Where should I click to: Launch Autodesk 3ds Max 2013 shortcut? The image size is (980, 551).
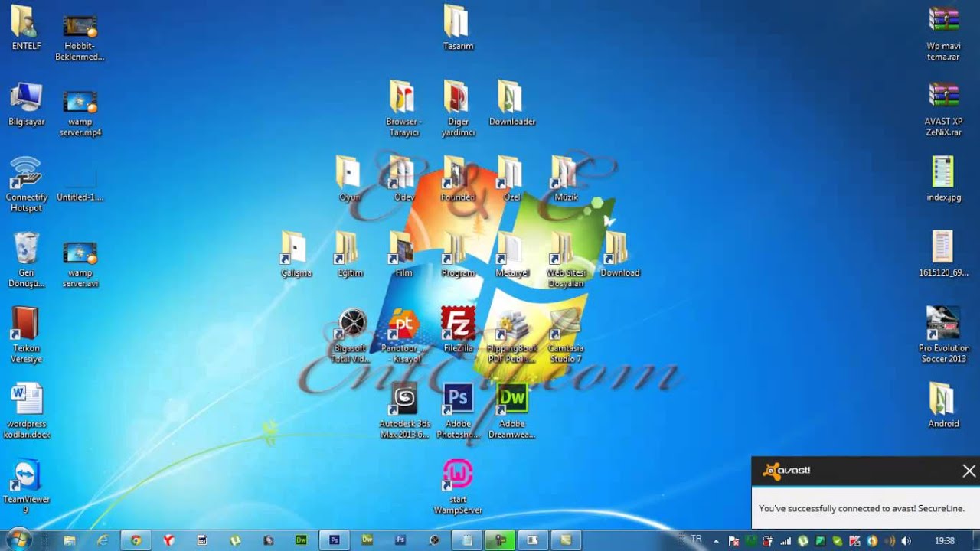coord(404,411)
